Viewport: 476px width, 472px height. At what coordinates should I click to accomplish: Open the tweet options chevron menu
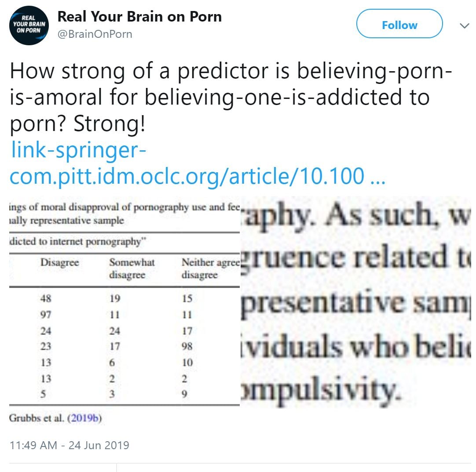point(464,25)
